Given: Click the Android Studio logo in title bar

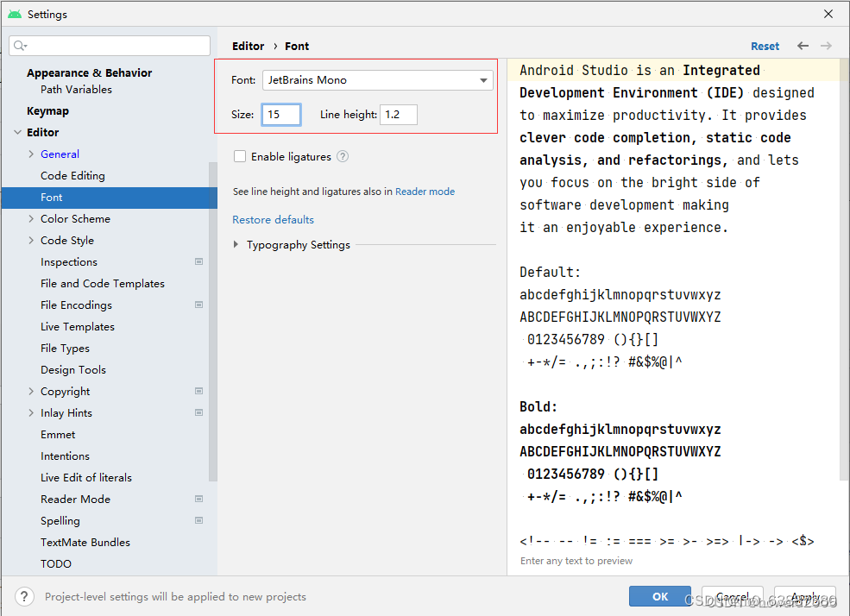Looking at the screenshot, I should [x=15, y=14].
